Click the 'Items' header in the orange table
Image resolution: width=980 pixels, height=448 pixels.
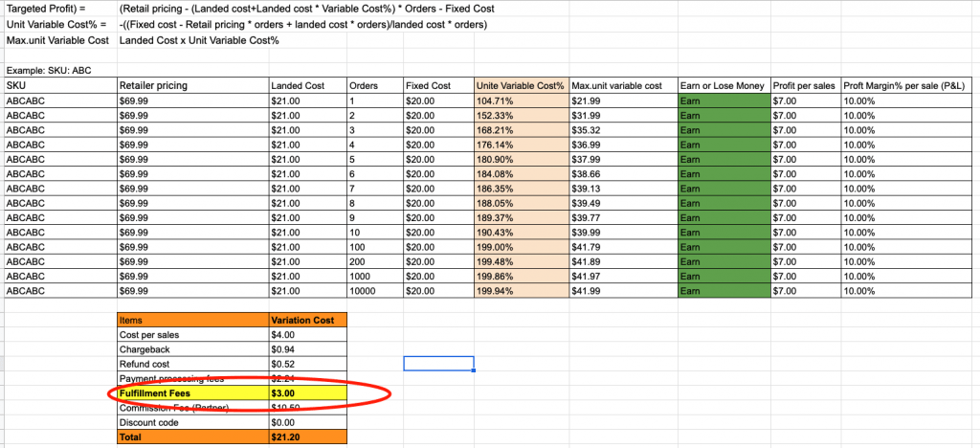tap(192, 320)
